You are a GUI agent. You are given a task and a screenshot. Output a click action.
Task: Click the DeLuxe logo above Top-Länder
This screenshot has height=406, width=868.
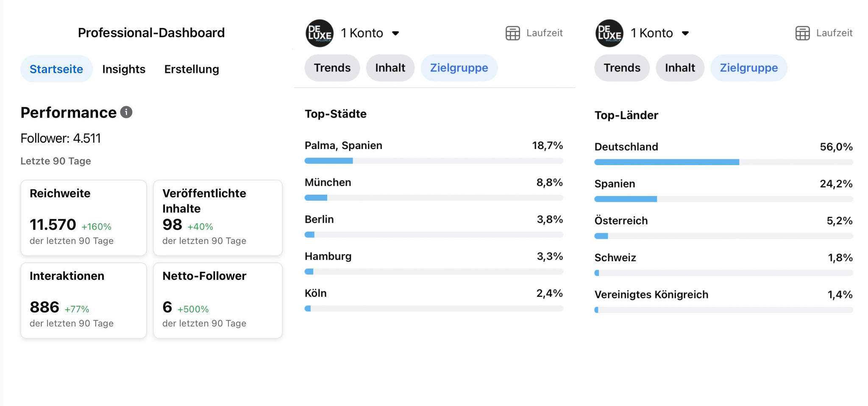609,33
